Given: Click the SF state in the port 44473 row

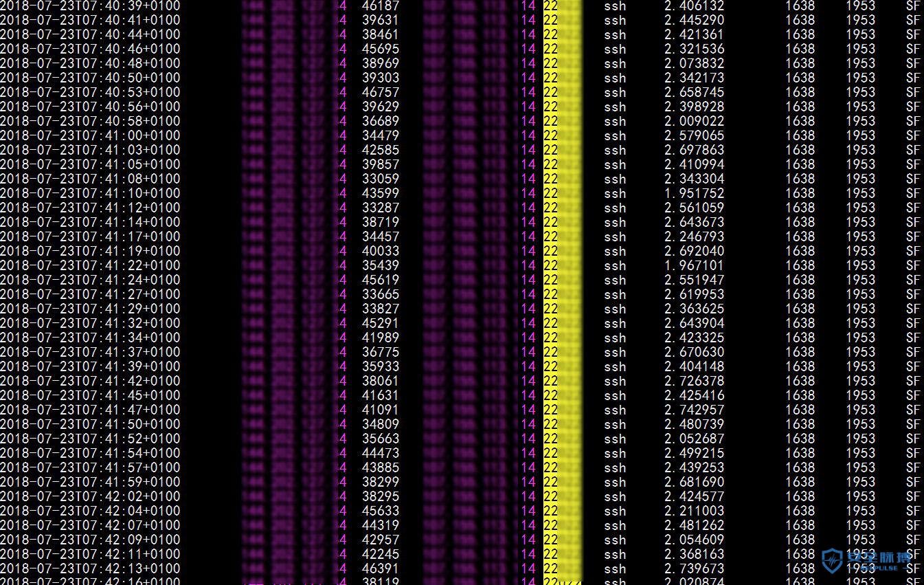Looking at the screenshot, I should (x=912, y=453).
